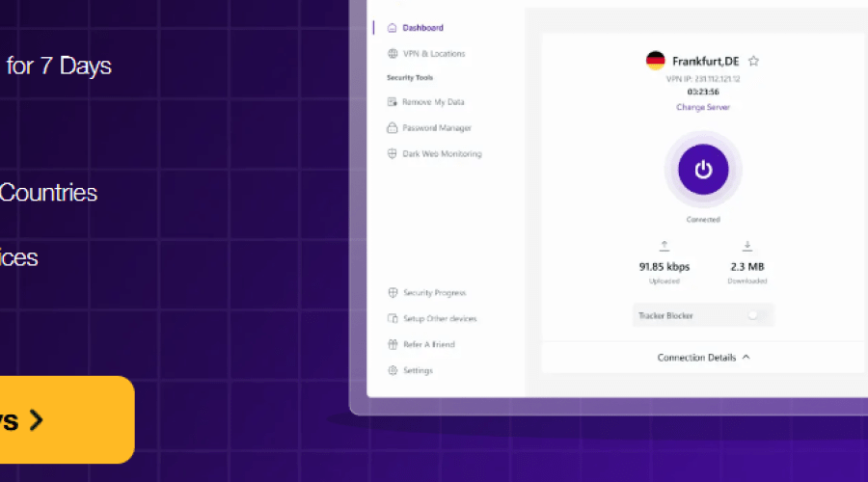Toggle the VPN power button off
868x482 pixels.
(703, 170)
